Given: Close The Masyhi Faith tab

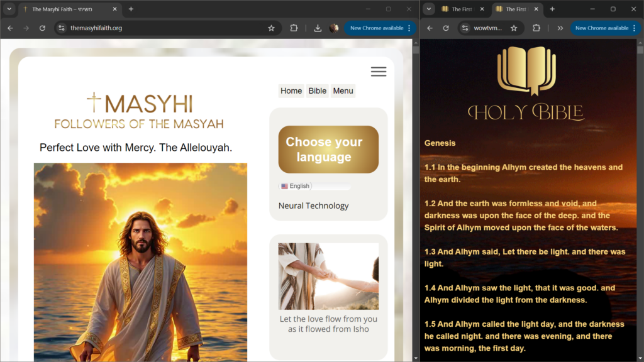Looking at the screenshot, I should coord(114,9).
